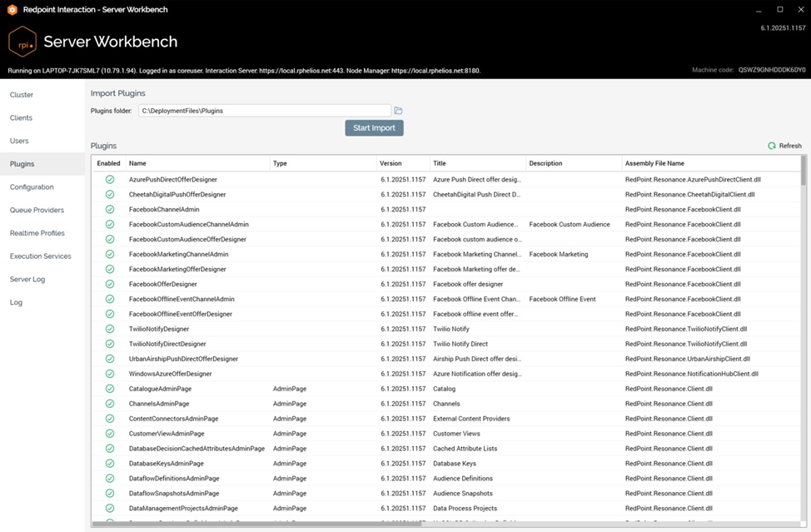Click inside the Plugins folder path field
Viewport: 811px width, 532px height.
(264, 111)
